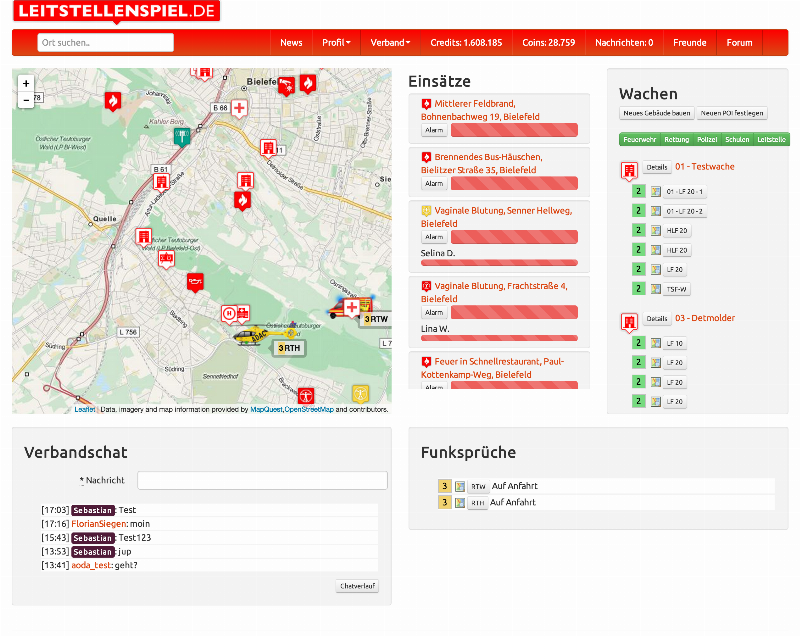Toggle the status 2 indicator next to HLF 20
The image size is (800, 636).
coord(637,231)
